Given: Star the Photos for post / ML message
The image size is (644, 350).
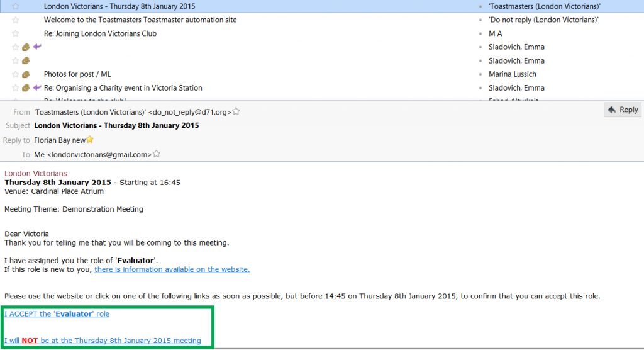Looking at the screenshot, I should point(16,74).
